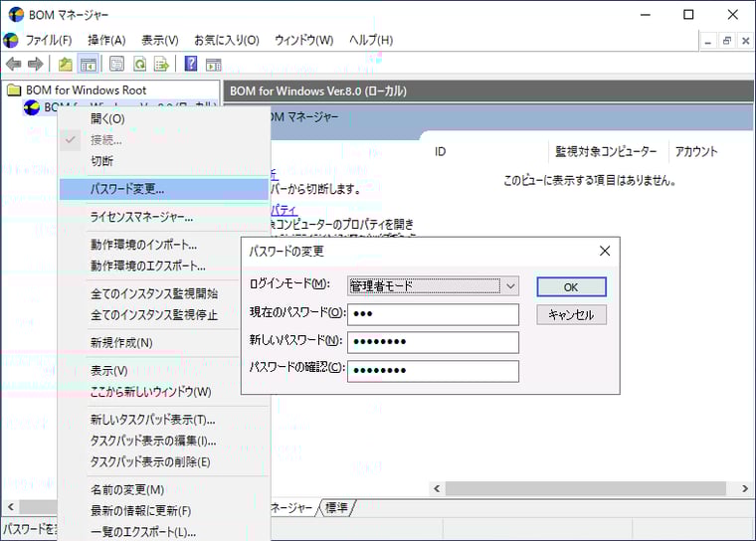Choose 一覧のエクスポート(L)...

tap(164, 532)
